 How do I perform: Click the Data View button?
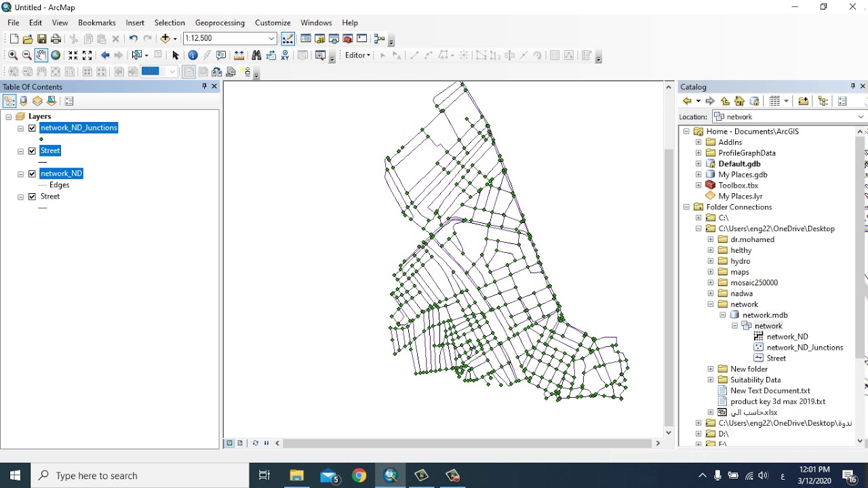coord(229,443)
